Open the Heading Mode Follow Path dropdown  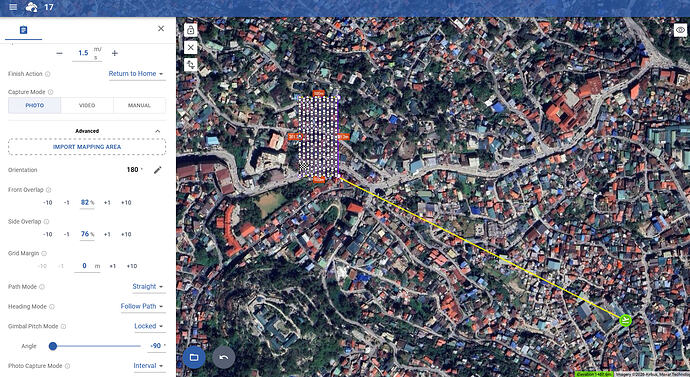143,307
